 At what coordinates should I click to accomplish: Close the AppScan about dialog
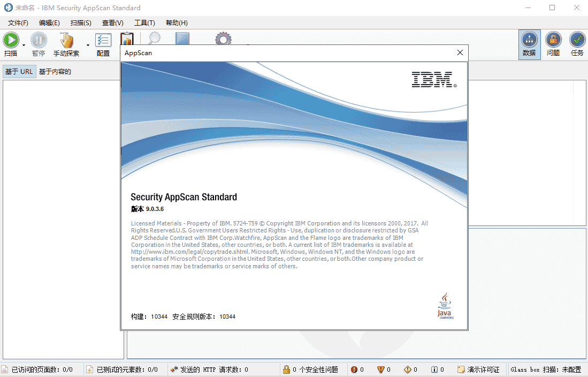coord(460,52)
